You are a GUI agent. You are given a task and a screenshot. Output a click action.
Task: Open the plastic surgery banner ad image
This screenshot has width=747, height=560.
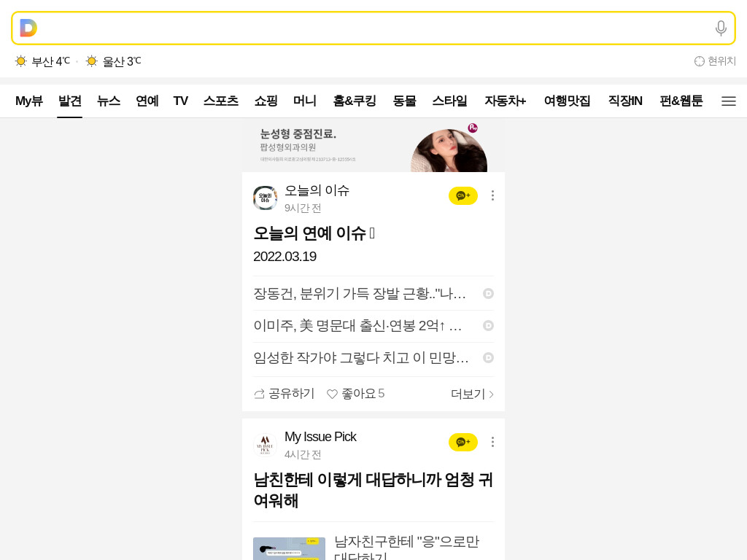[x=373, y=147]
